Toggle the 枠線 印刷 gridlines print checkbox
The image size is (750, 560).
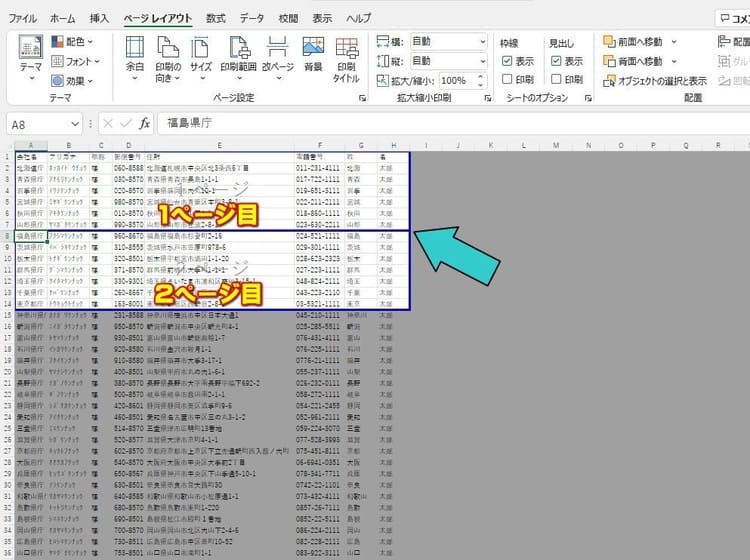[507, 79]
